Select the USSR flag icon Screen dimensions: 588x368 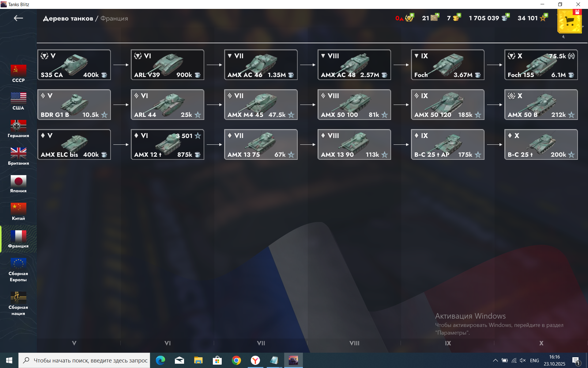18,71
